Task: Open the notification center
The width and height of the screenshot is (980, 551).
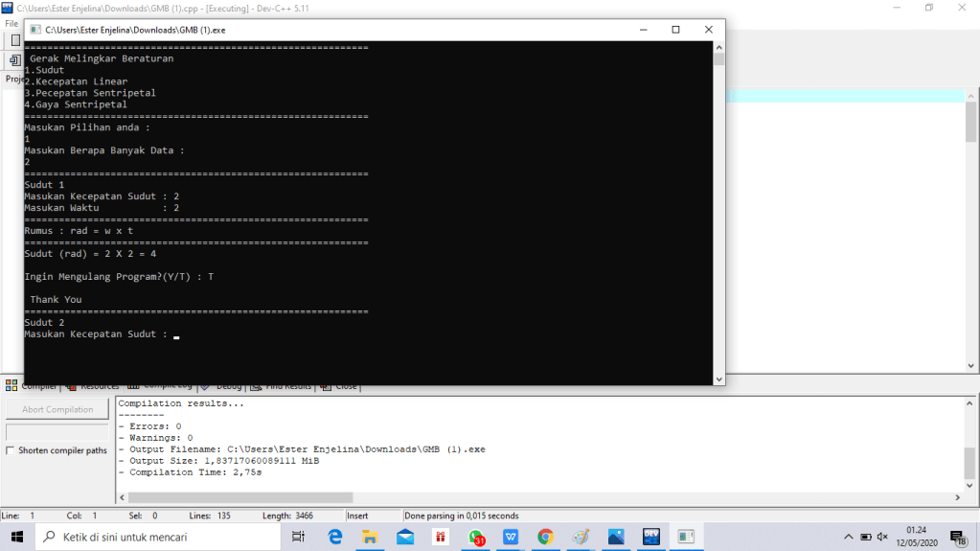Action: pyautogui.click(x=960, y=538)
